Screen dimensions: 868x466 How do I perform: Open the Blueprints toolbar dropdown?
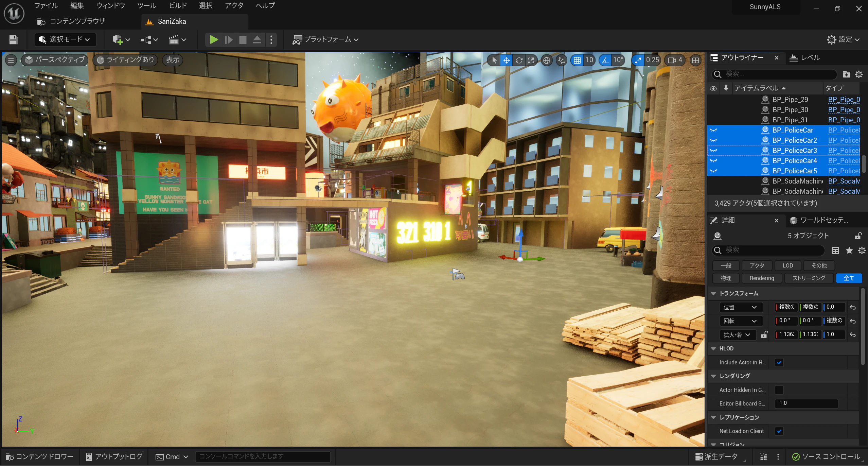point(149,40)
